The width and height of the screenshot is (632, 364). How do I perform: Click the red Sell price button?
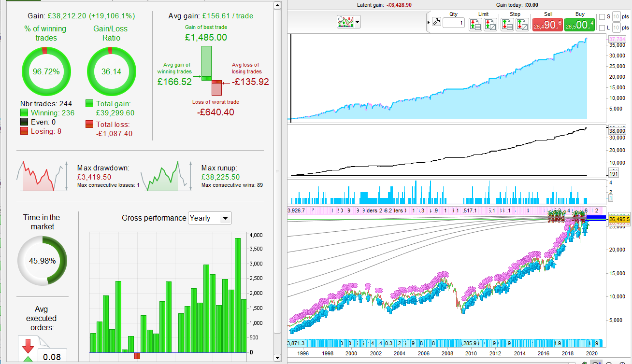pos(548,25)
